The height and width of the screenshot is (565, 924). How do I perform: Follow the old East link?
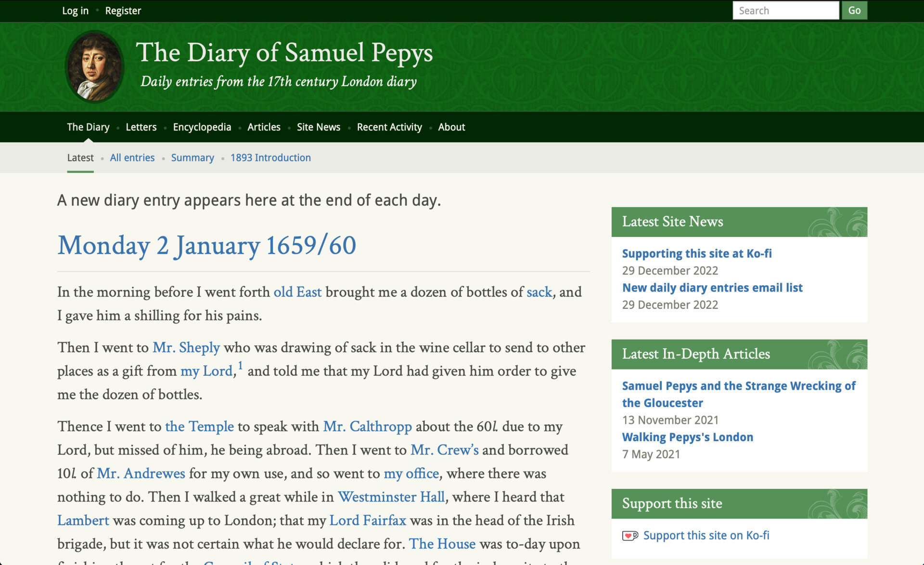[x=297, y=292]
